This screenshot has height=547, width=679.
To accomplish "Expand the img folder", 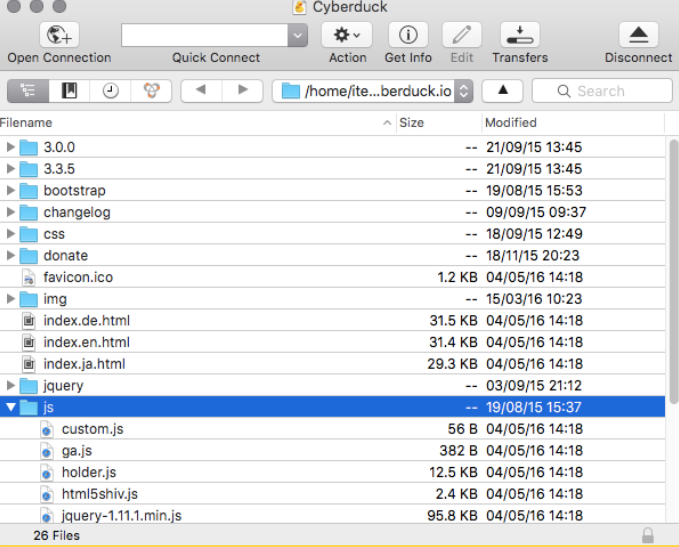I will (x=11, y=299).
